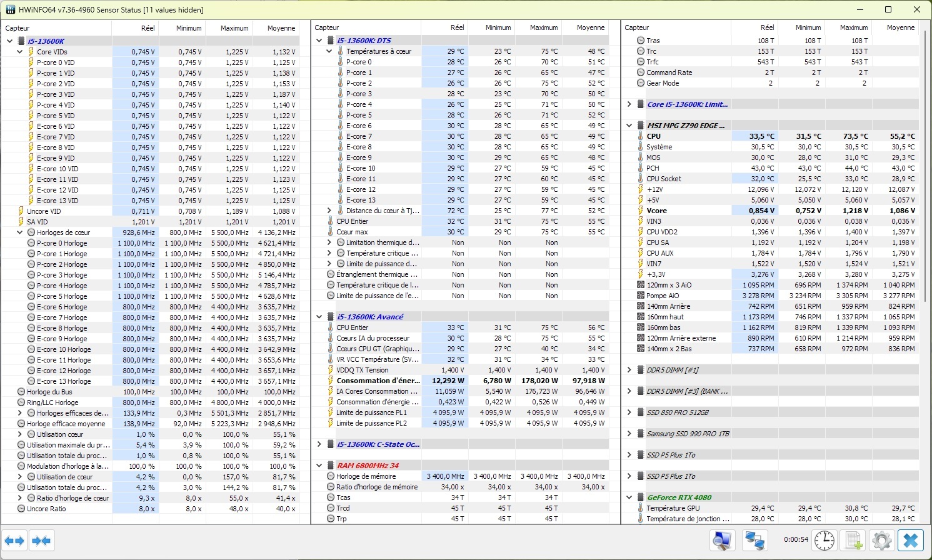
Task: Click Maximum column header in middle panel
Action: (x=538, y=27)
